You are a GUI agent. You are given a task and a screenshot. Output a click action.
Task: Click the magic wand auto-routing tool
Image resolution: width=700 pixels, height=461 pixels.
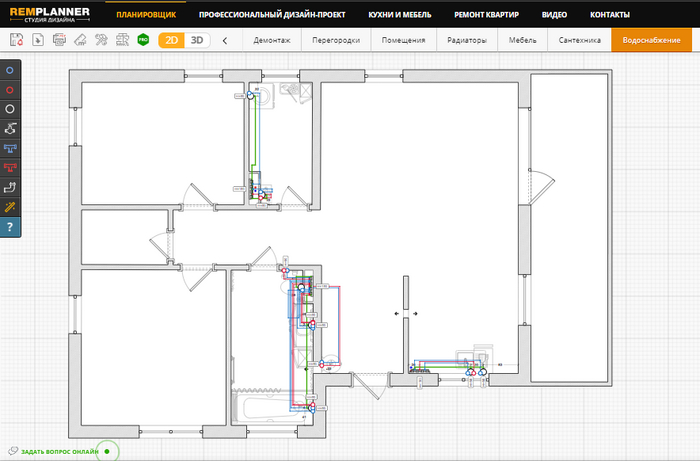tap(10, 206)
